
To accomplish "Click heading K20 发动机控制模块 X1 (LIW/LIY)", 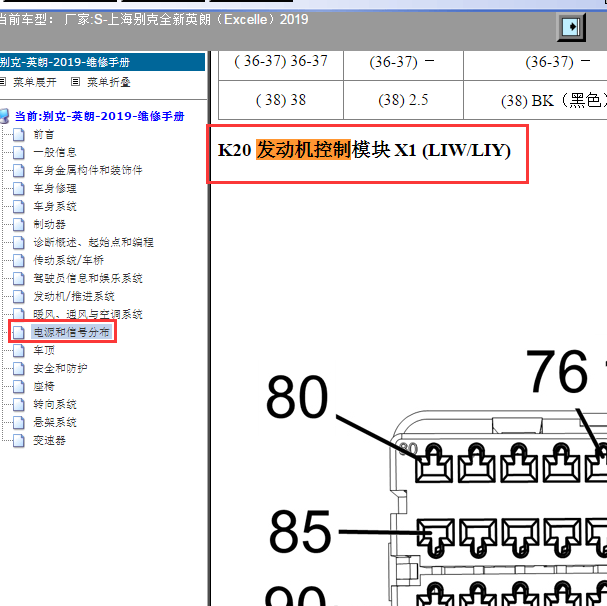I will point(364,150).
